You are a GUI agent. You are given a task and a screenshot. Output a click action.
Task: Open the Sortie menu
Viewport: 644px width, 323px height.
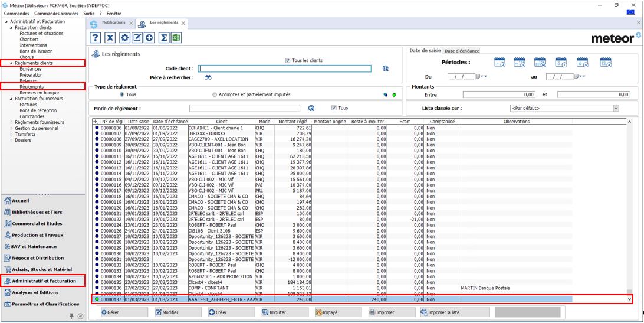coord(89,14)
